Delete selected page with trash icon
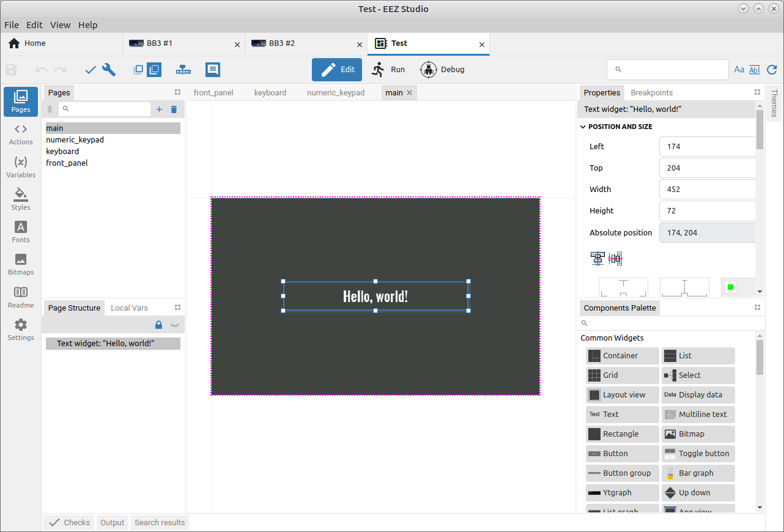The height and width of the screenshot is (532, 784). (x=174, y=109)
